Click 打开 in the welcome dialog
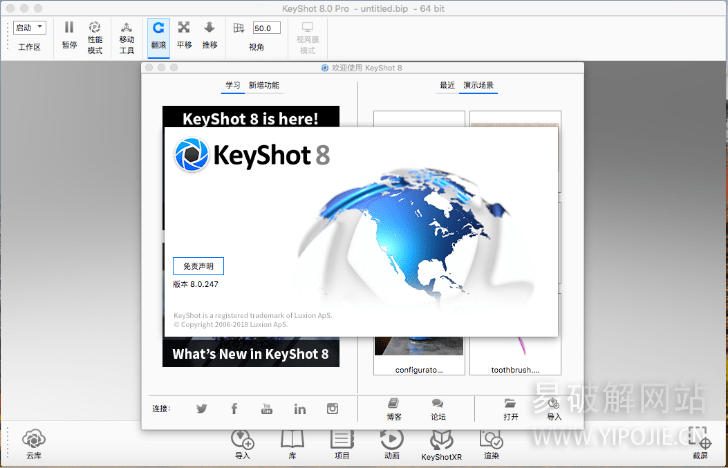Viewport: 728px width, 468px height. (x=510, y=410)
